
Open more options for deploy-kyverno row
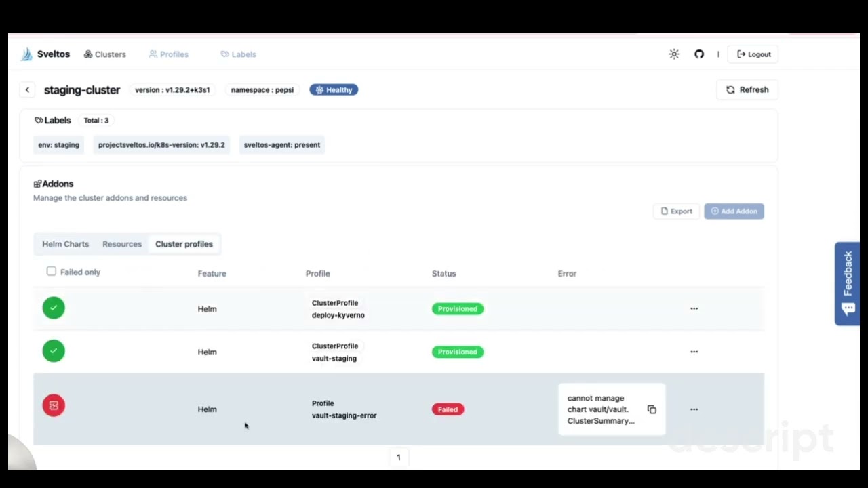[694, 308]
